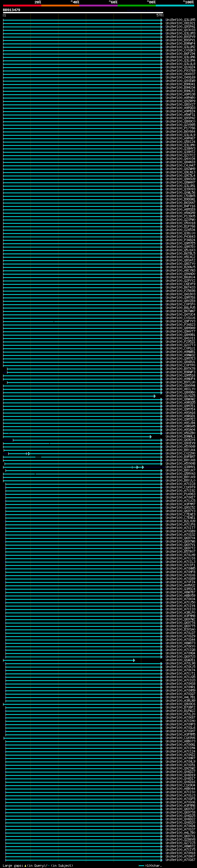Viewport: 197px width, 868px height.
Task: Select hit label UniRef100_P43643
Action: (180, 237)
